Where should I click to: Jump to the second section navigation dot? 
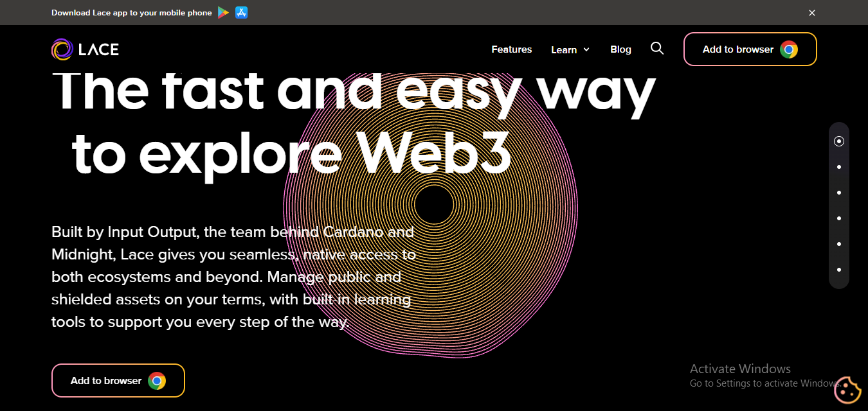coord(839,167)
